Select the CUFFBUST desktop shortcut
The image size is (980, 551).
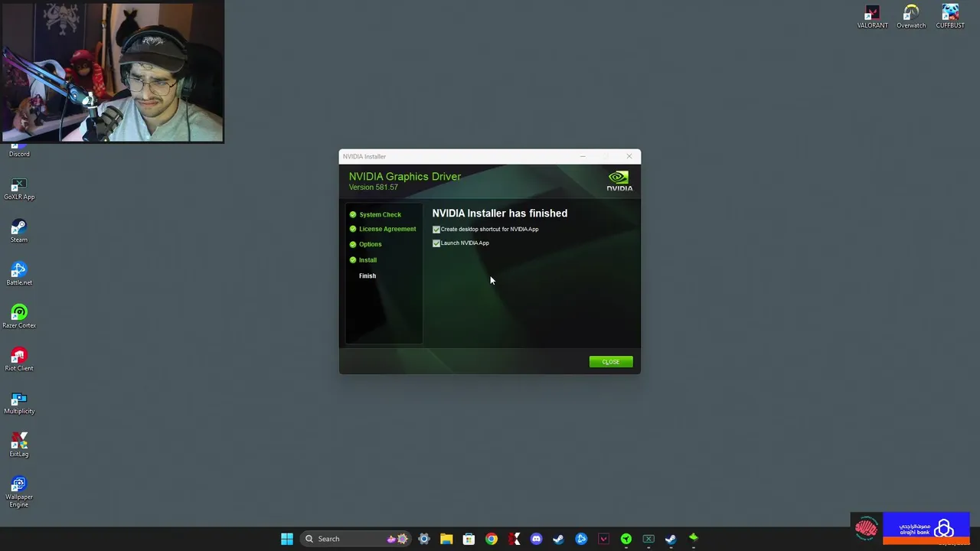[950, 17]
